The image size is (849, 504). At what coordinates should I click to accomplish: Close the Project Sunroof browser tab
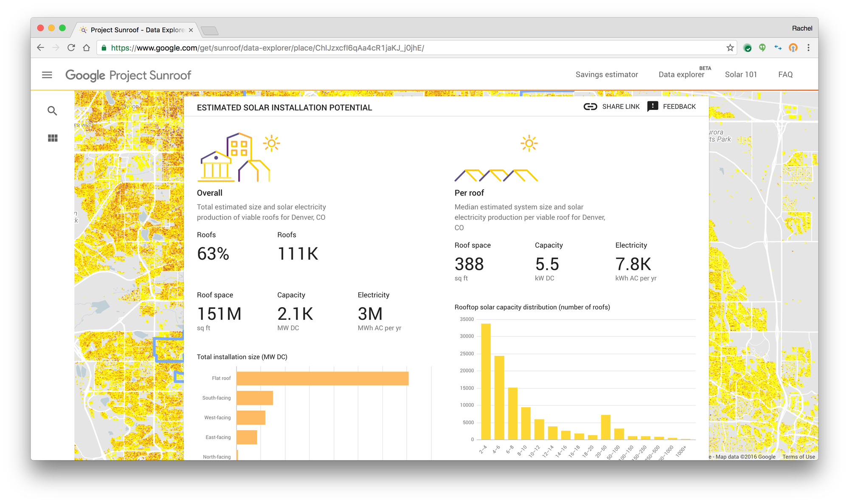tap(191, 30)
